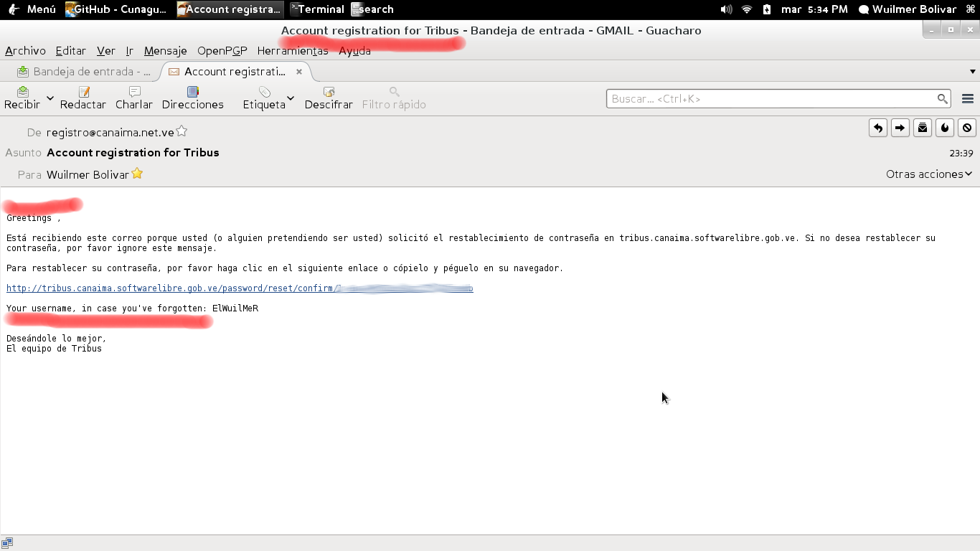Click the volume speaker icon in panel
980x551 pixels.
point(726,9)
